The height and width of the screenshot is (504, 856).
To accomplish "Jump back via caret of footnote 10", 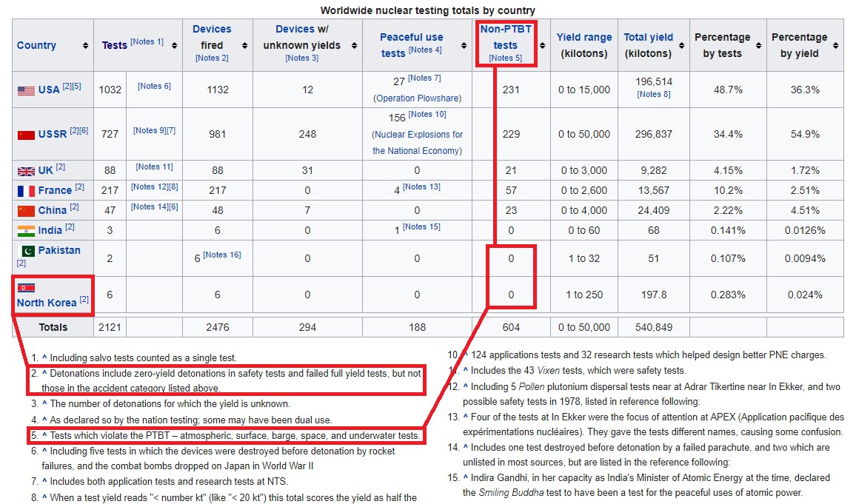I will [x=466, y=355].
